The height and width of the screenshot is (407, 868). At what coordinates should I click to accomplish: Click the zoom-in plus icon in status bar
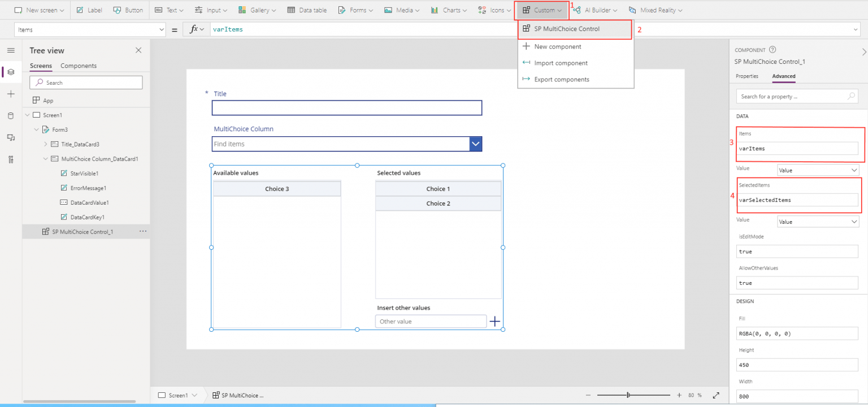(679, 395)
